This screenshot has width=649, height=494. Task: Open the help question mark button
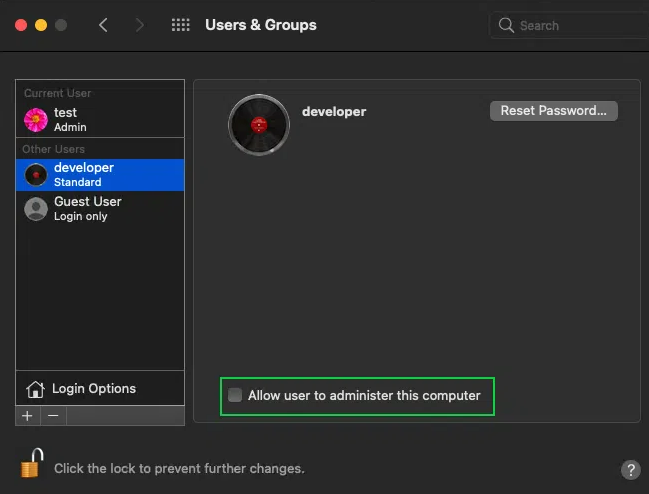click(x=630, y=469)
